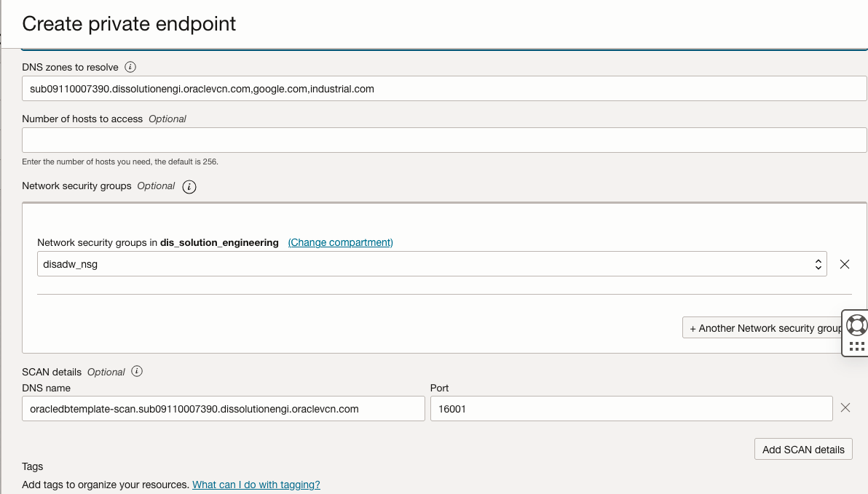View the Network security groups info tooltip
Viewport: 868px width, 494px height.
(x=189, y=186)
